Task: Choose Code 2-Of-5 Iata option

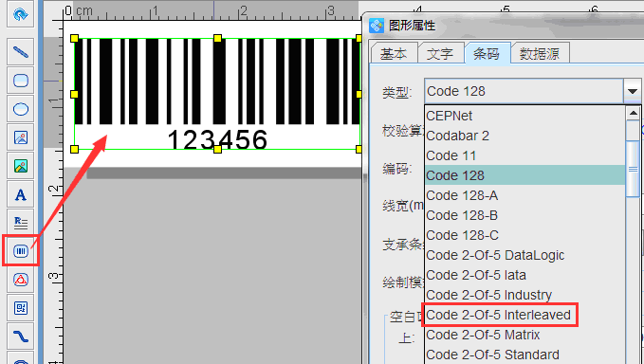Action: pyautogui.click(x=524, y=275)
